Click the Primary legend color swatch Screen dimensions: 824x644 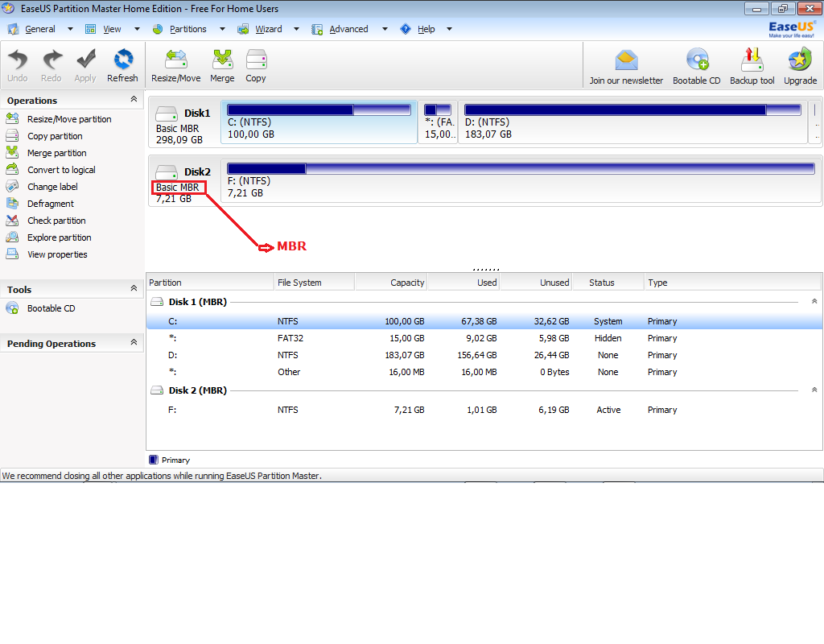pos(154,460)
